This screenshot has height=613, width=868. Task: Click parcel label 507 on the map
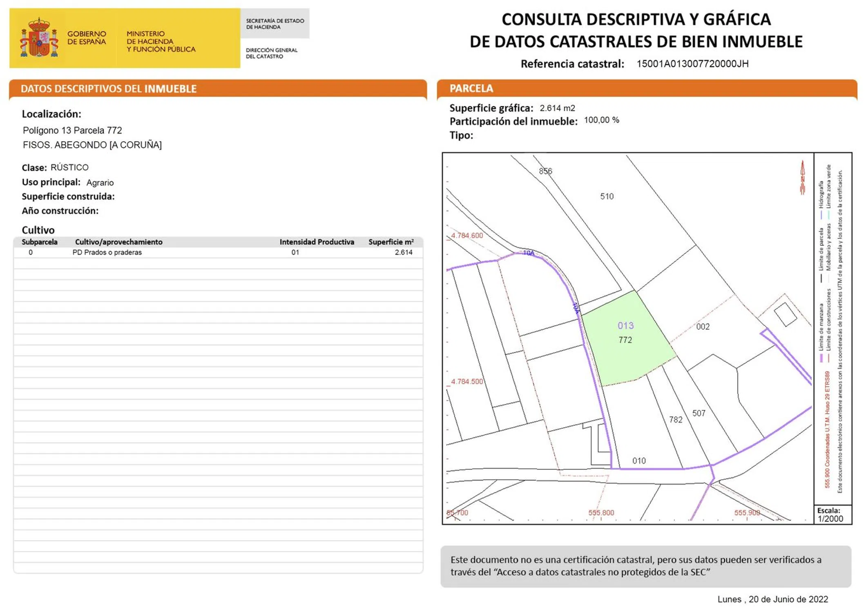(x=698, y=413)
